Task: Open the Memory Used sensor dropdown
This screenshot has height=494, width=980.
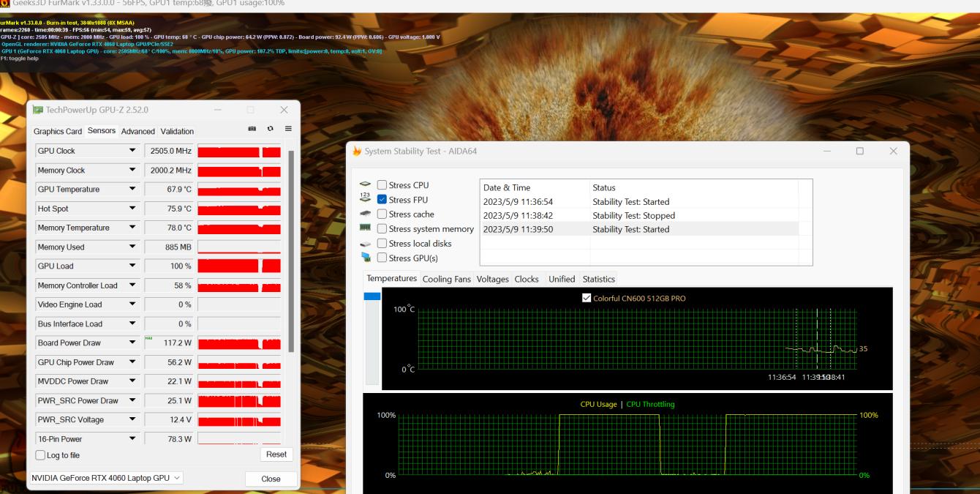Action: [132, 247]
